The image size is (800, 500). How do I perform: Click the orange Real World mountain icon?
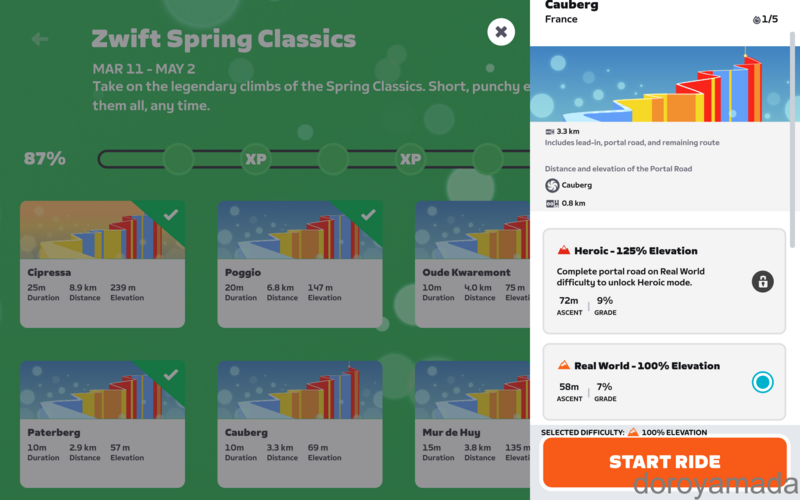point(563,365)
